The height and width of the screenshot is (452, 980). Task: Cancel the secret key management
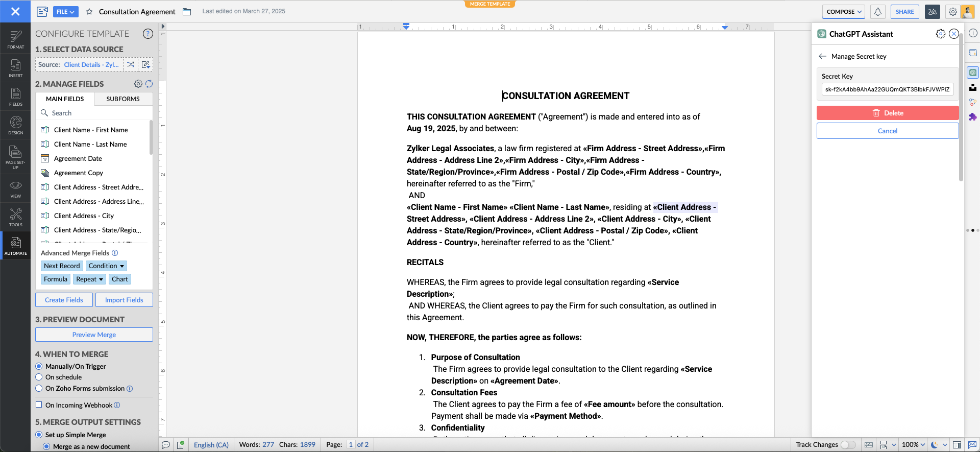coord(888,131)
